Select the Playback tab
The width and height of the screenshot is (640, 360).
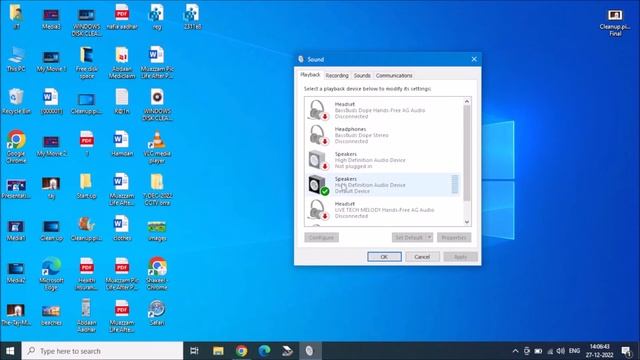(x=310, y=75)
